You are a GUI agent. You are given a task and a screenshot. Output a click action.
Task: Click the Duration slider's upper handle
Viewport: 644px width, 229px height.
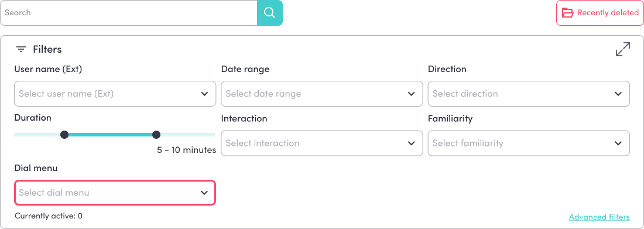point(156,135)
